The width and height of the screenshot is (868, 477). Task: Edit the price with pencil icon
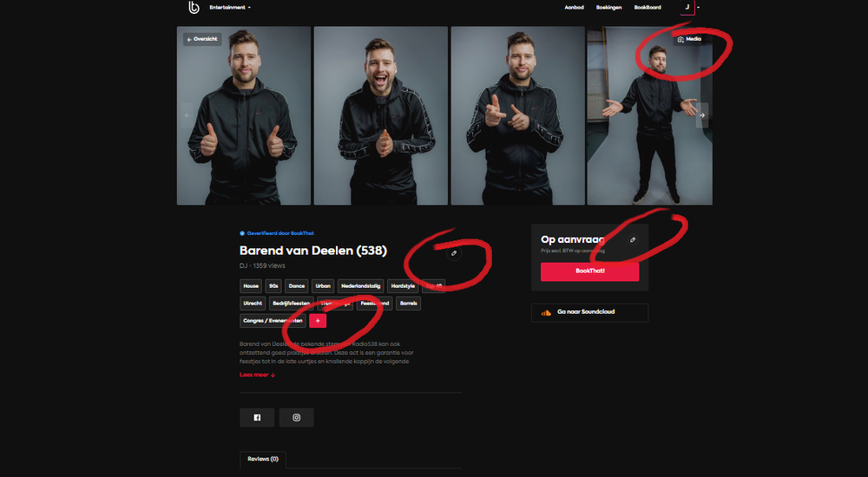tap(633, 239)
